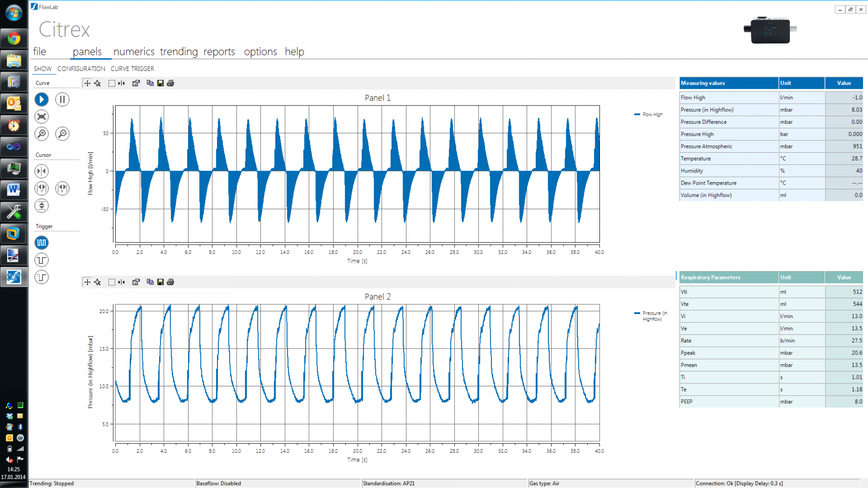Save Panel 1 curve using disk icon
This screenshot has width=868, height=488.
pos(161,83)
